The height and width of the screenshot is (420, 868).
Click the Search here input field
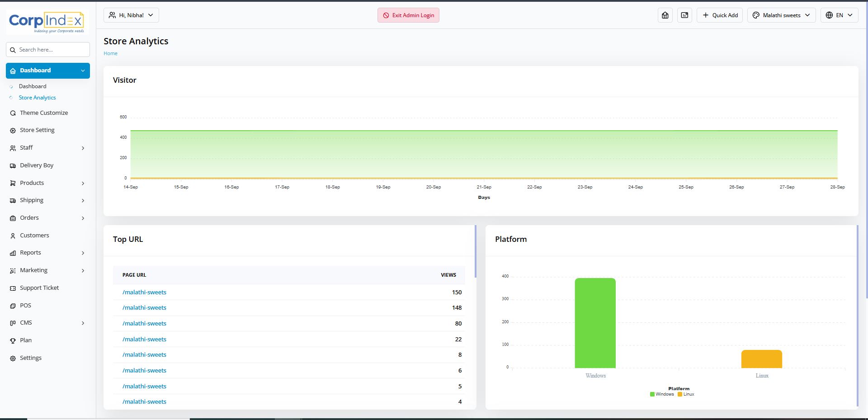(x=52, y=50)
